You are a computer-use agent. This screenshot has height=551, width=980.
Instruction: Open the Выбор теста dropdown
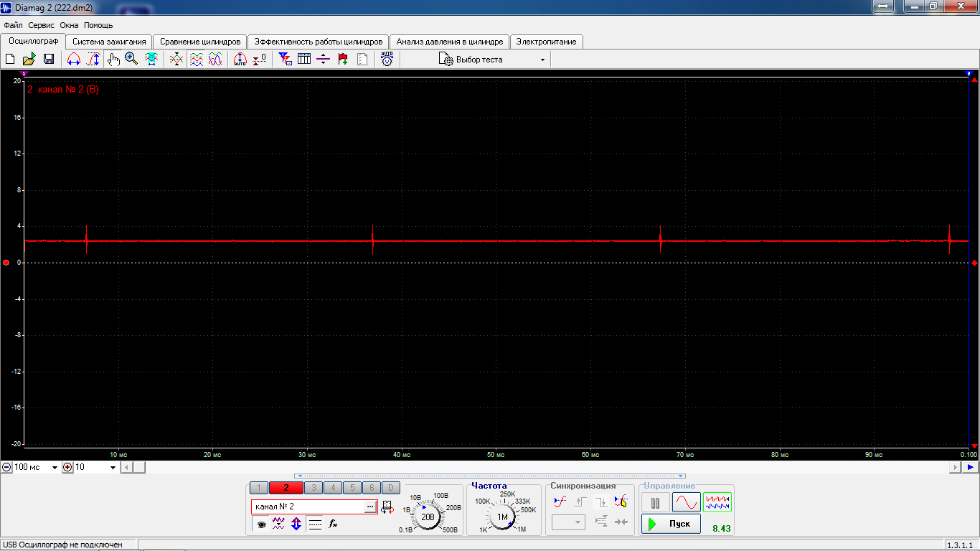tap(493, 60)
